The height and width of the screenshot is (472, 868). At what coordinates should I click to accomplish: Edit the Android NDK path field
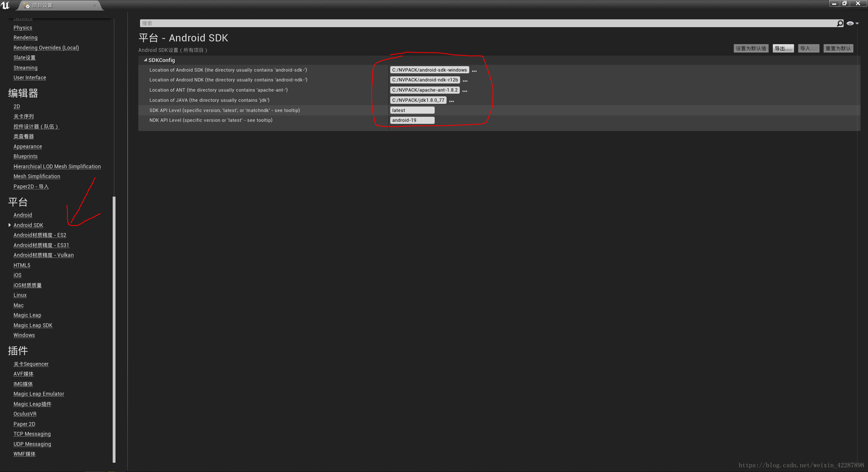[425, 80]
